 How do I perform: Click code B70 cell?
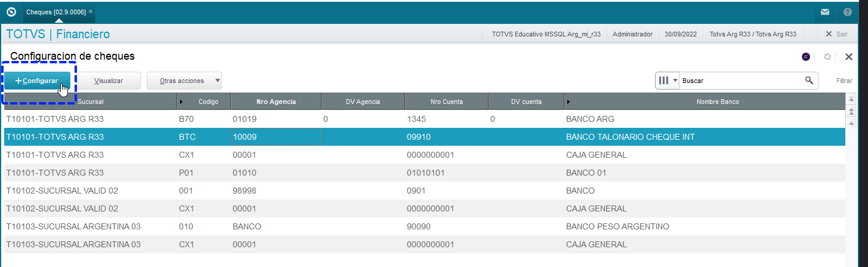187,119
